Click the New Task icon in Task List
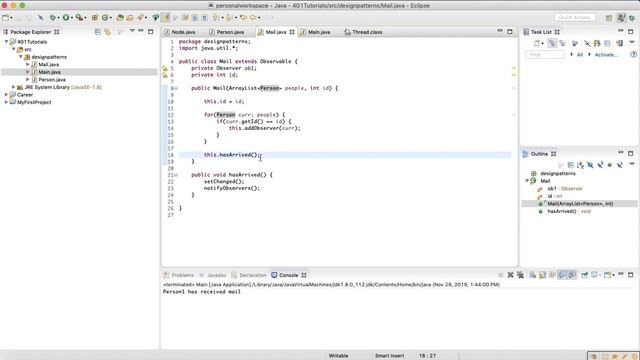 pyautogui.click(x=537, y=43)
